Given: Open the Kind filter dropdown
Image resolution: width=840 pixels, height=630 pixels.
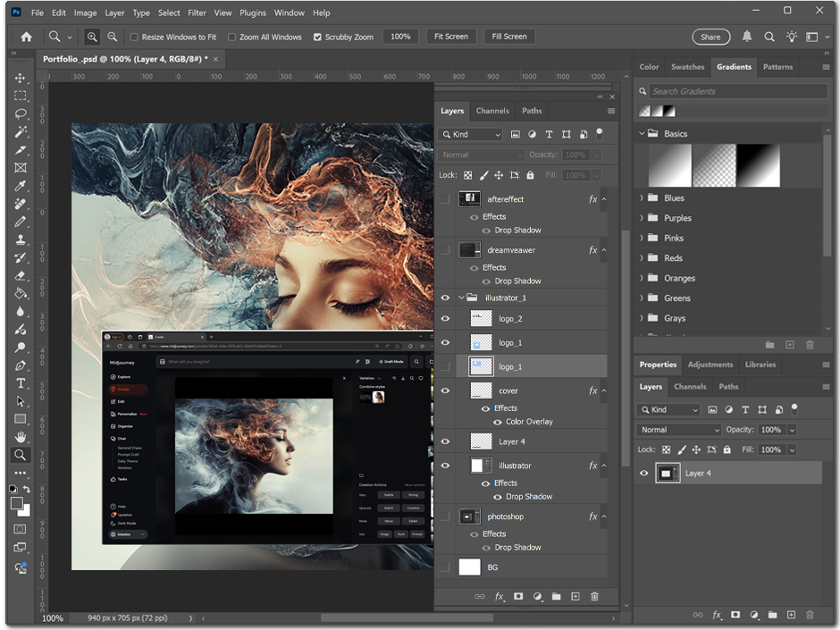Looking at the screenshot, I should coord(471,134).
